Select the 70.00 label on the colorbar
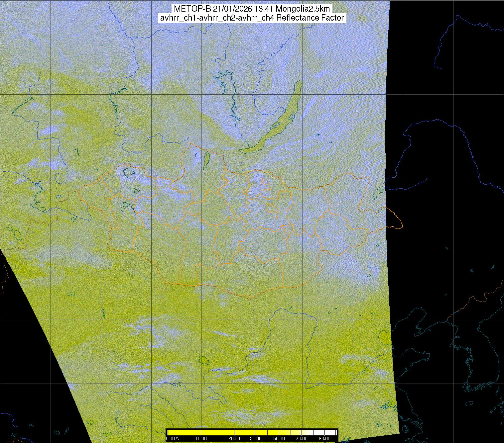Image resolution: width=504 pixels, height=443 pixels. click(x=302, y=439)
